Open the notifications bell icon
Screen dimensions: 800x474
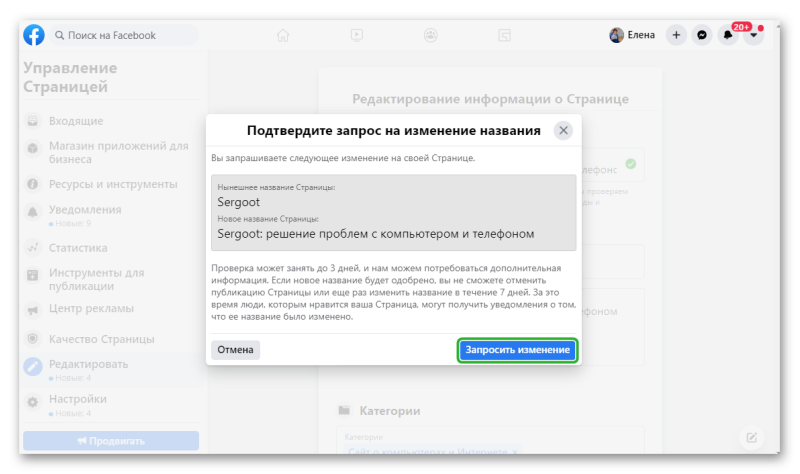click(728, 35)
